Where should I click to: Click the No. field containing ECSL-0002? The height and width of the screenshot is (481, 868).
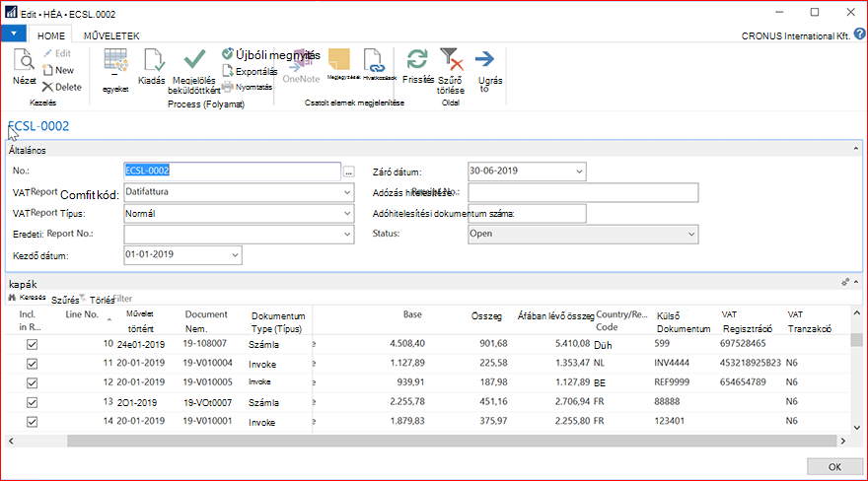(x=232, y=172)
